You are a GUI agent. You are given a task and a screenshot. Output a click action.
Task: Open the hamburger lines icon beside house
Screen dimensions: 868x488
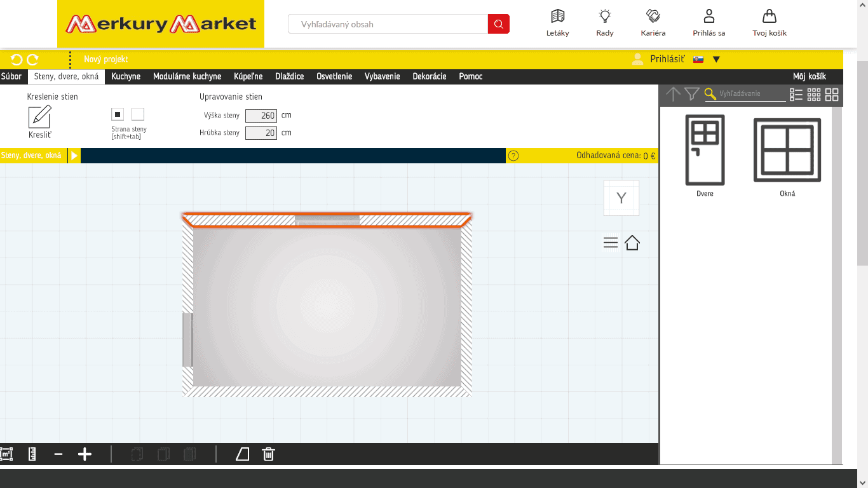610,243
